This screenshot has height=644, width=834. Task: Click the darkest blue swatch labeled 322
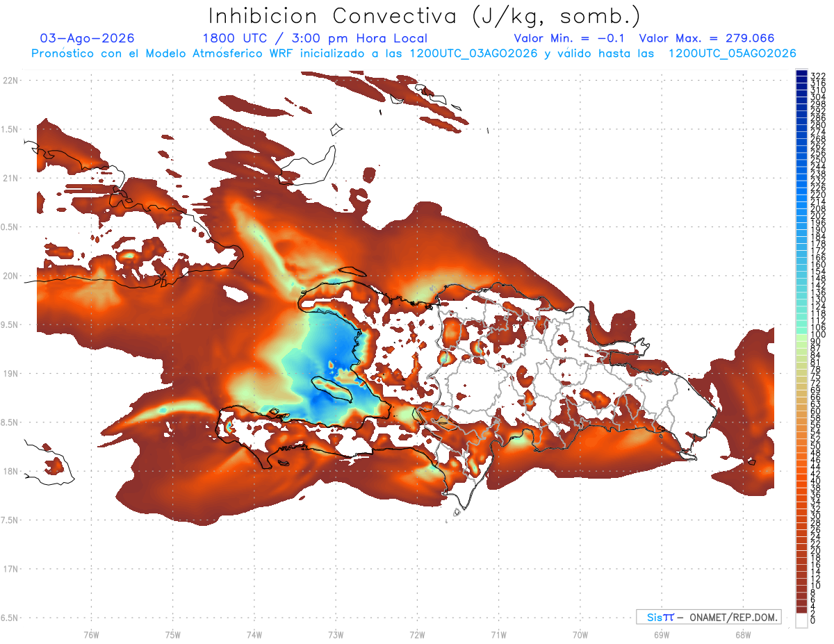801,72
